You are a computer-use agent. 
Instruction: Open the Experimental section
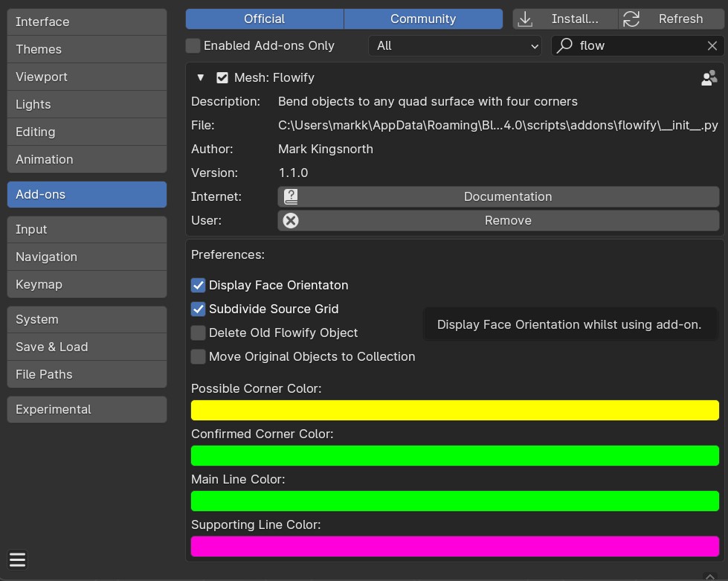(x=87, y=410)
